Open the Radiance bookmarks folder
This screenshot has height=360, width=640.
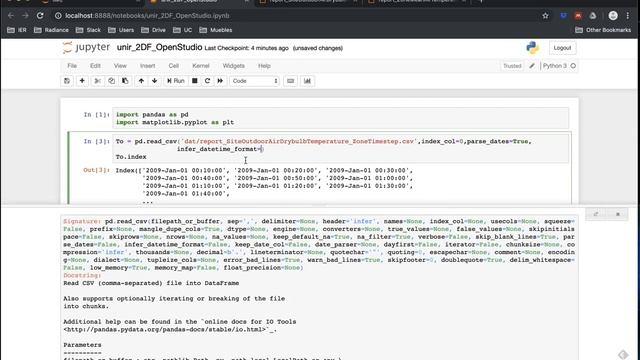coord(51,30)
